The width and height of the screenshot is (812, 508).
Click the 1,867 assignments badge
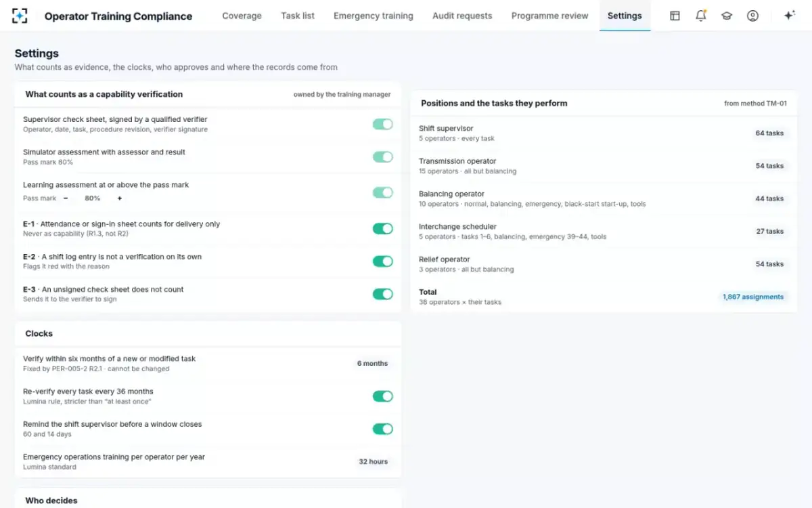point(753,297)
